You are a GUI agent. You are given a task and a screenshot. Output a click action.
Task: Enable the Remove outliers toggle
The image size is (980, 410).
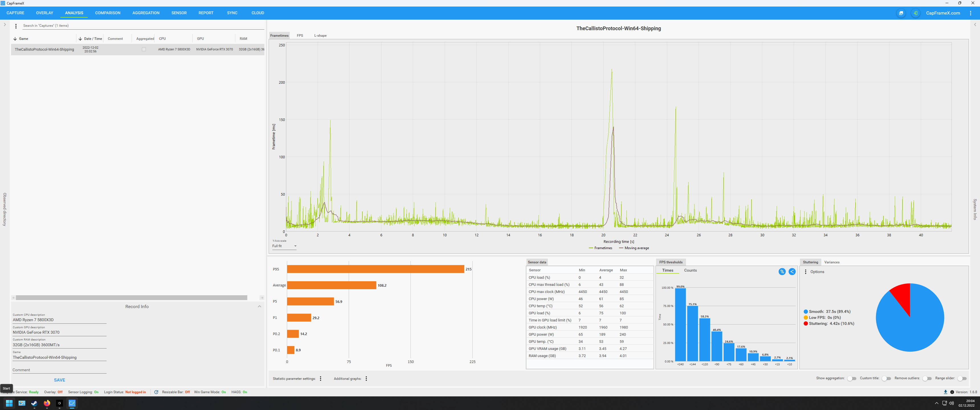pos(927,378)
